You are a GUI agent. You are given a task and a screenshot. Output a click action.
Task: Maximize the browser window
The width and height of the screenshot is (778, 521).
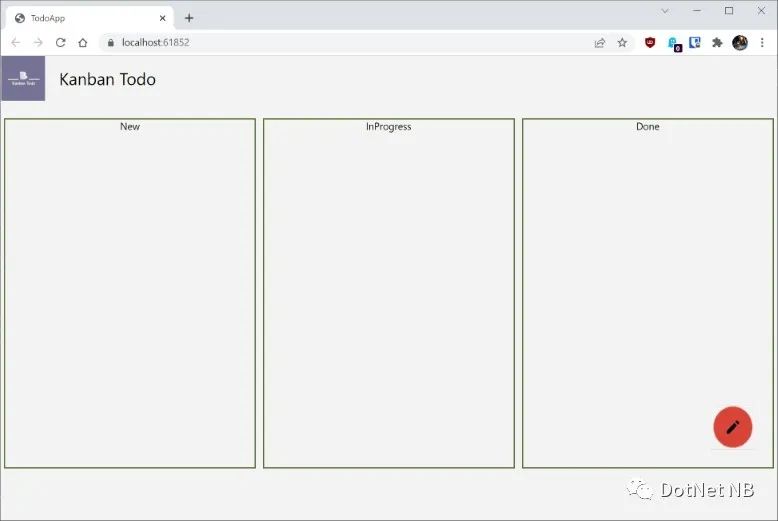[x=729, y=11]
